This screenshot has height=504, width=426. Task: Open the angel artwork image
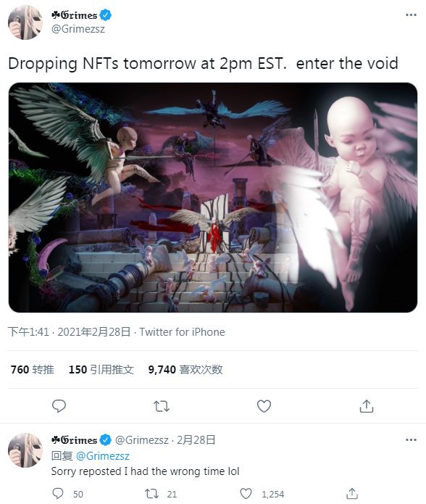213,197
